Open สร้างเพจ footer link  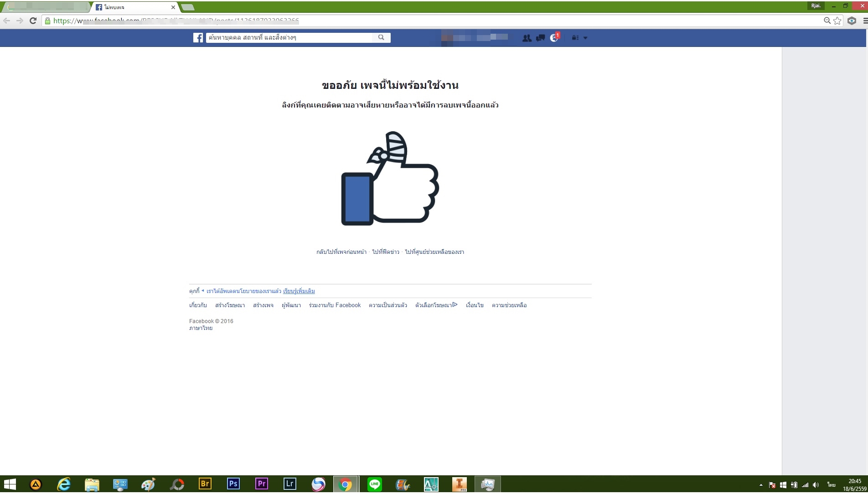coord(263,305)
